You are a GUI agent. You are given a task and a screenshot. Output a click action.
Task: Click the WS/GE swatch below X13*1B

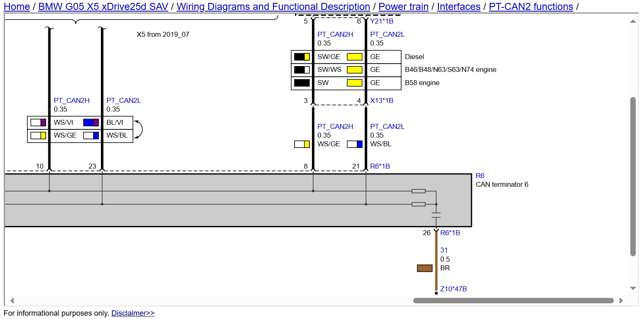(x=302, y=144)
